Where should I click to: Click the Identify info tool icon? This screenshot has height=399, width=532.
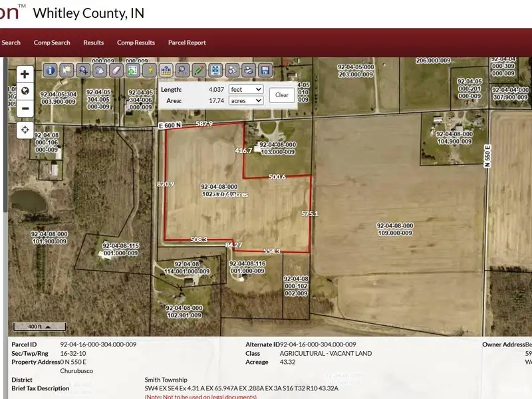click(51, 70)
